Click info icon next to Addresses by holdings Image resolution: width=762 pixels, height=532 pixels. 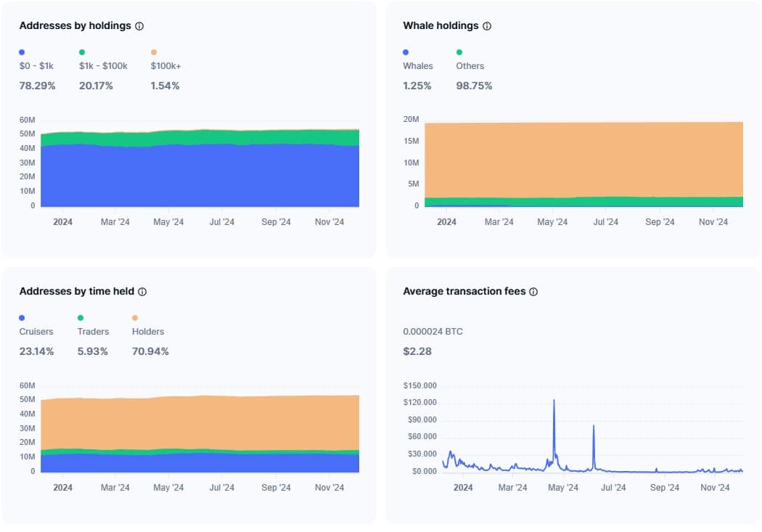pyautogui.click(x=139, y=26)
